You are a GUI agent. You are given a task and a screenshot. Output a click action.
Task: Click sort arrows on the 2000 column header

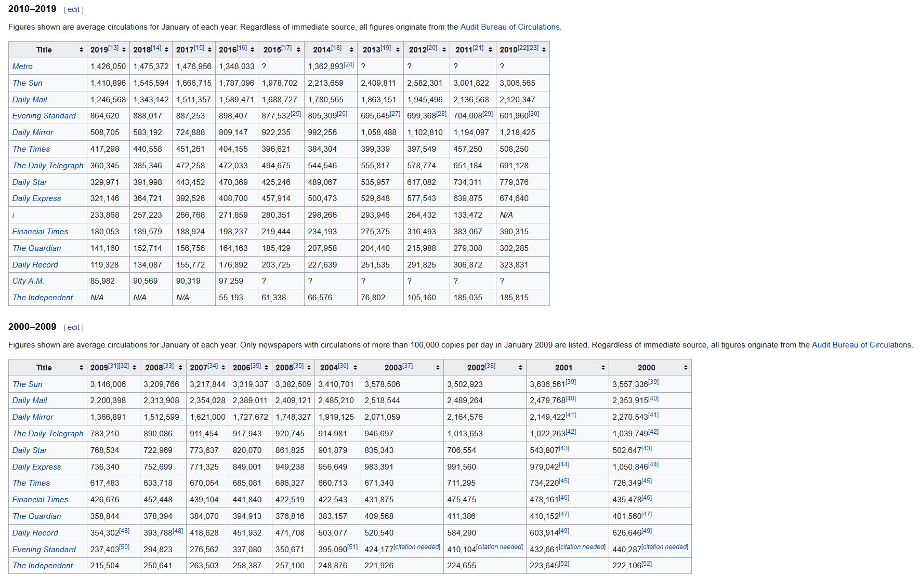click(x=686, y=368)
